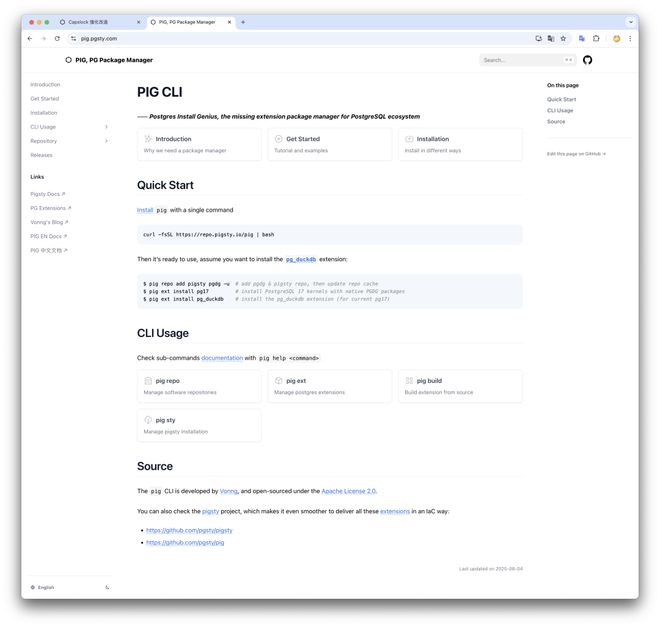Open the translate page icon
The height and width of the screenshot is (627, 660).
pyautogui.click(x=551, y=38)
